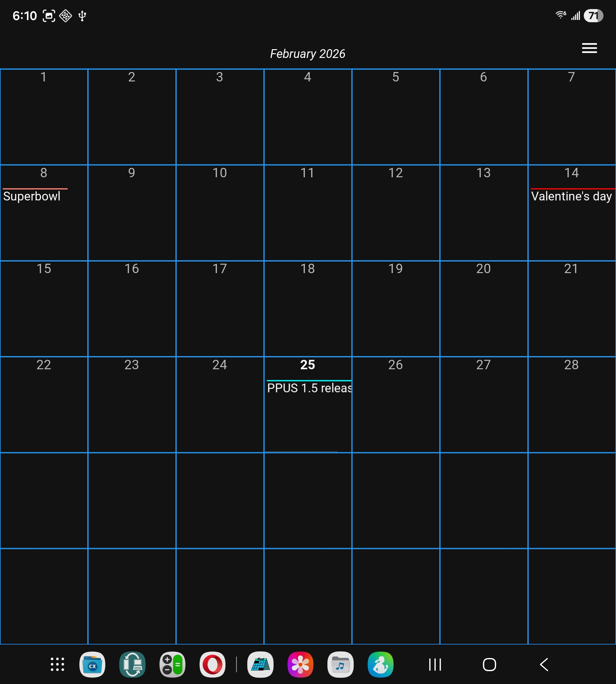616x684 pixels.
Task: Launch the Gallery flower icon
Action: coord(300,664)
